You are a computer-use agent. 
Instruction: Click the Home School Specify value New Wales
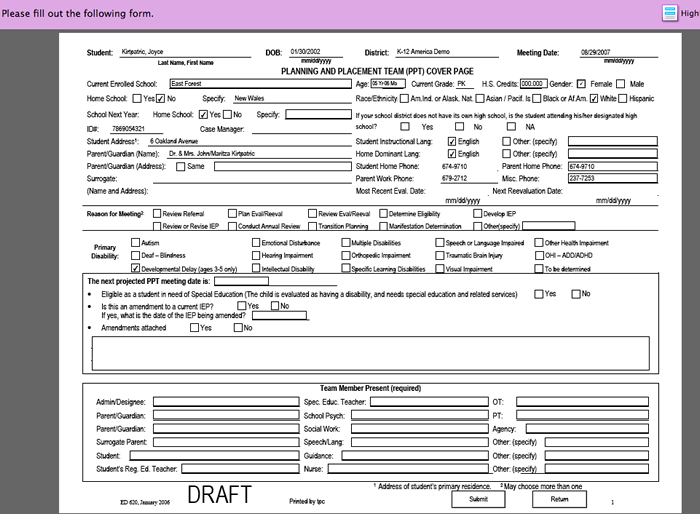[x=249, y=98]
